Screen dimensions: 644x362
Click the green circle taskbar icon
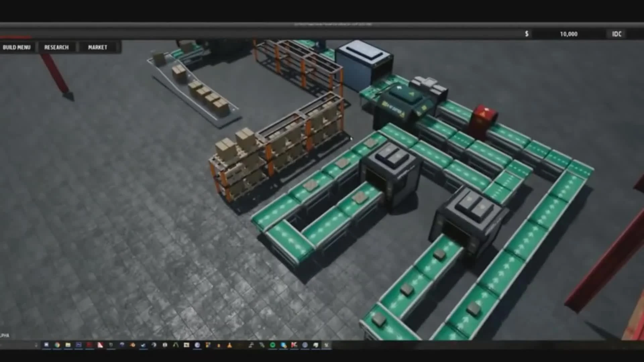pos(273,345)
